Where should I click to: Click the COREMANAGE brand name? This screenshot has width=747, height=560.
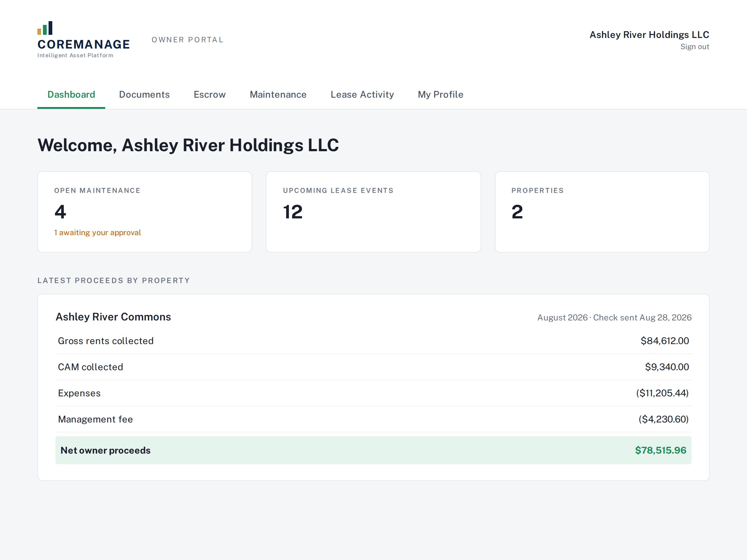click(83, 44)
